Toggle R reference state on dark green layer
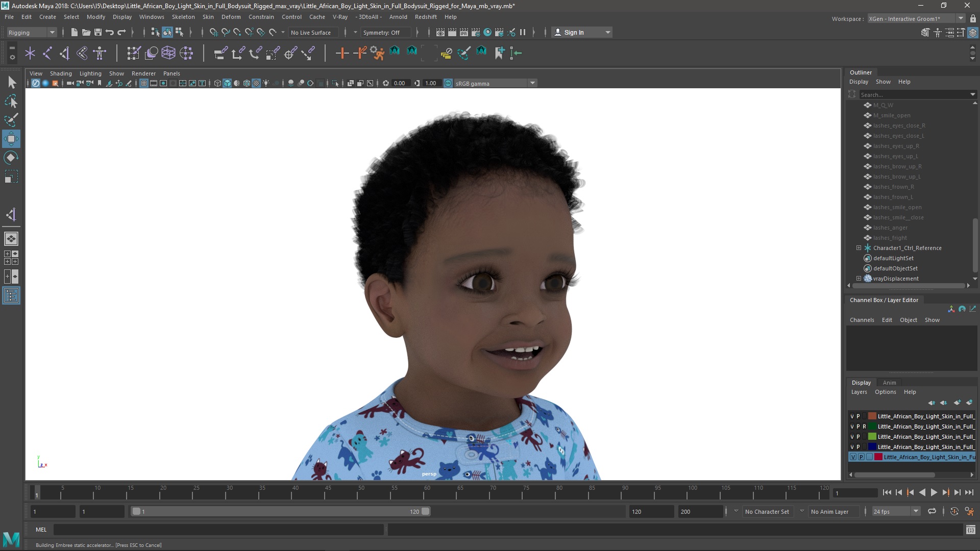 (864, 427)
